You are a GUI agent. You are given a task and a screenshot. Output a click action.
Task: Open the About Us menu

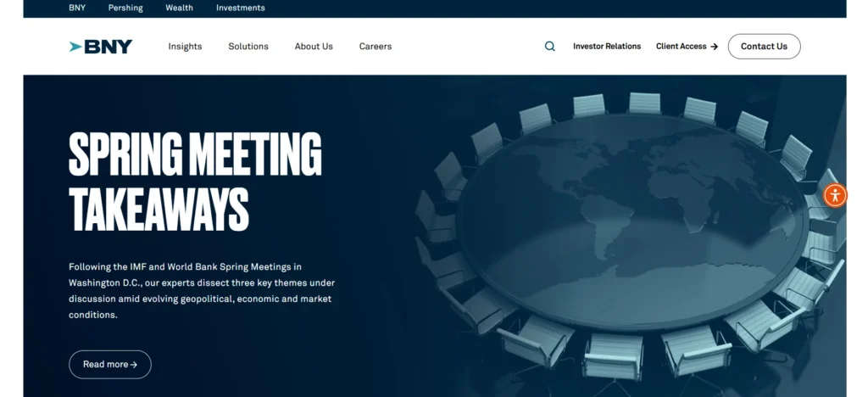314,47
